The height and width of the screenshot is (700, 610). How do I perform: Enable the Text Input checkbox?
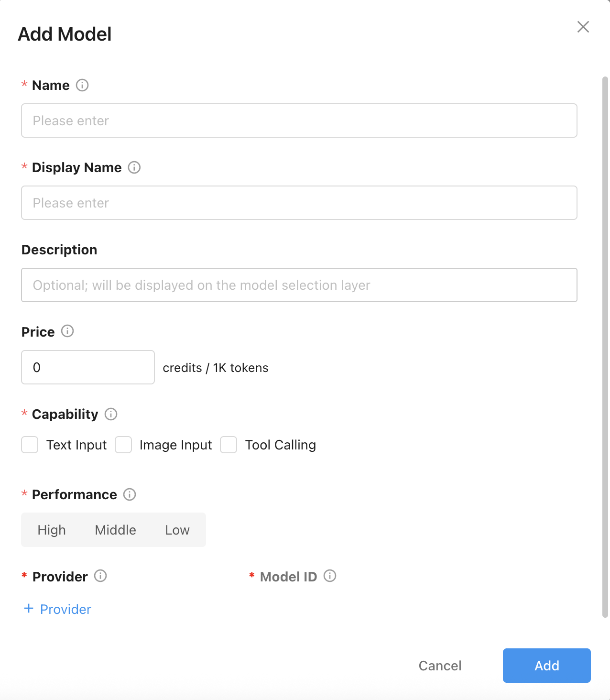[30, 445]
